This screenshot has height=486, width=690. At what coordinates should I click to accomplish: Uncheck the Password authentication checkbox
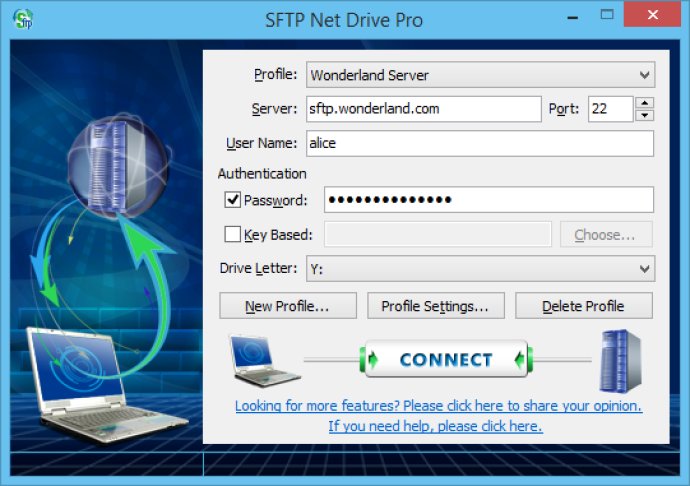232,200
